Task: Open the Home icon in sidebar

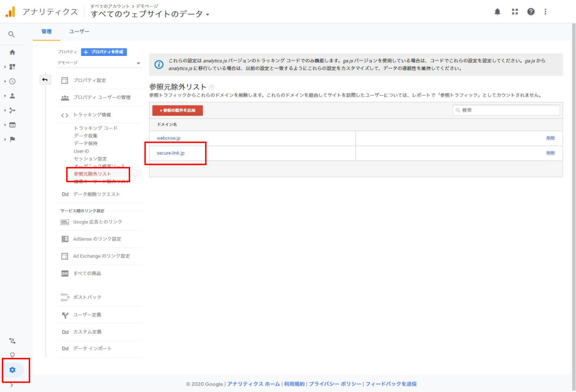Action: coord(12,52)
